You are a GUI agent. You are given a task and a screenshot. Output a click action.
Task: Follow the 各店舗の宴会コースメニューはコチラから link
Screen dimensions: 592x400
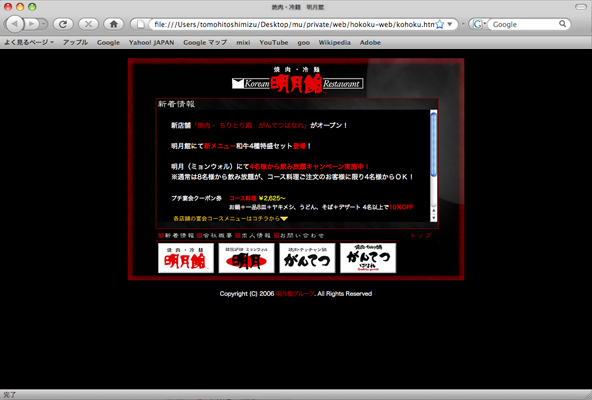point(227,218)
